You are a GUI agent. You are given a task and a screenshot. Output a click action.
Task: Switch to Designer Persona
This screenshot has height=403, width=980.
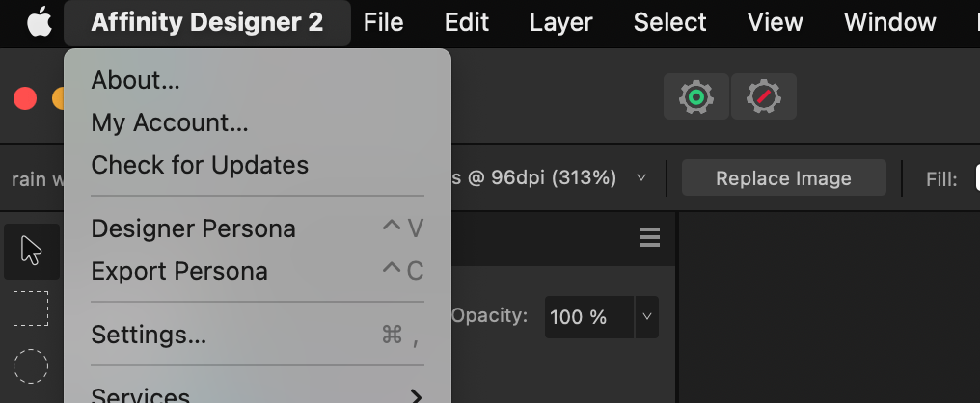258,228
